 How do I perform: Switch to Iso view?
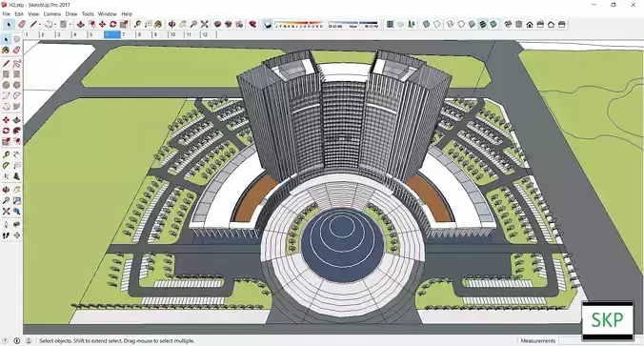(508, 24)
